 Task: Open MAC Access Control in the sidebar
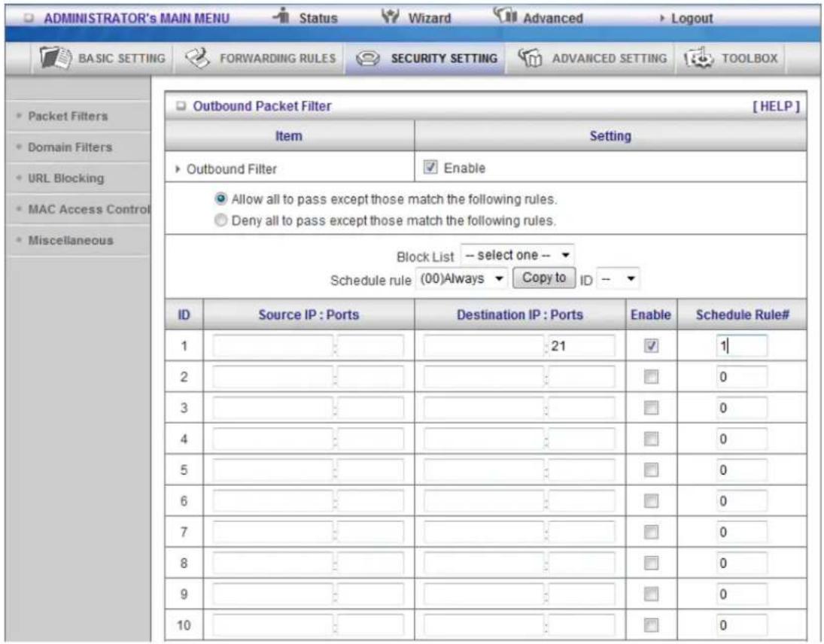pyautogui.click(x=89, y=209)
